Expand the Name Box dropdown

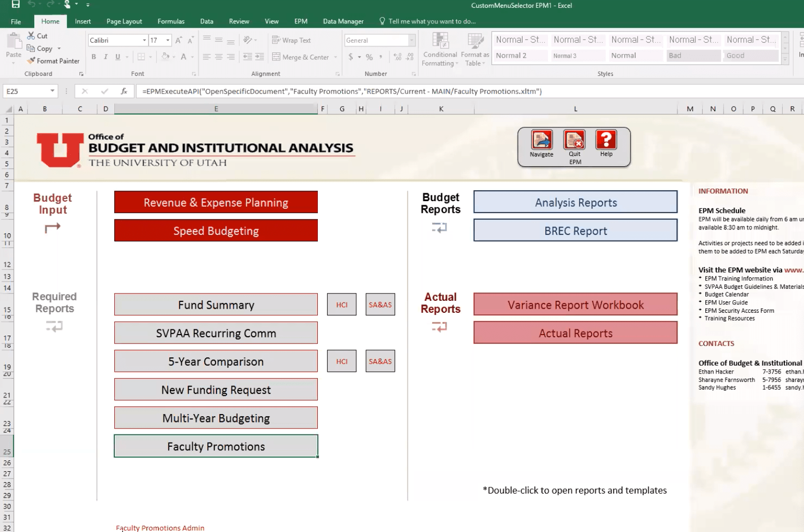(x=52, y=91)
